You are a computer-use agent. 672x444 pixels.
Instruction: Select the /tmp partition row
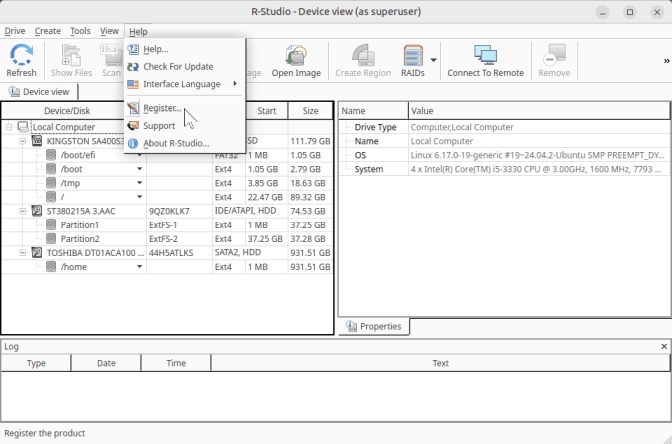pos(167,183)
